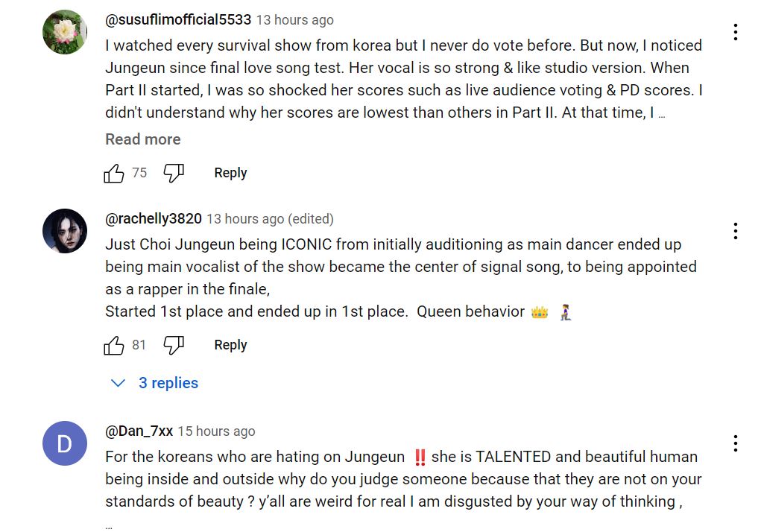Dislike @rachelly3820's comment
761x532 pixels.
click(174, 345)
